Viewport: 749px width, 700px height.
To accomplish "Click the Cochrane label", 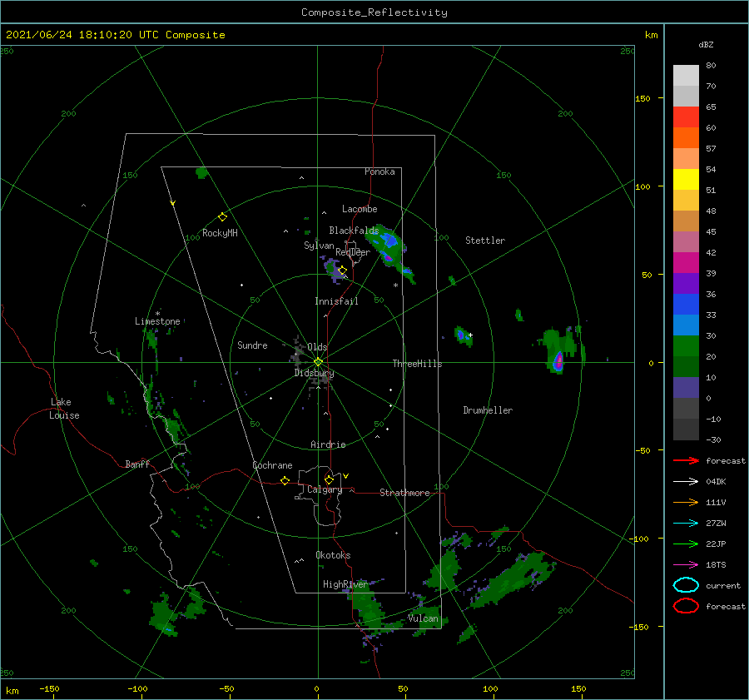I will pos(272,465).
